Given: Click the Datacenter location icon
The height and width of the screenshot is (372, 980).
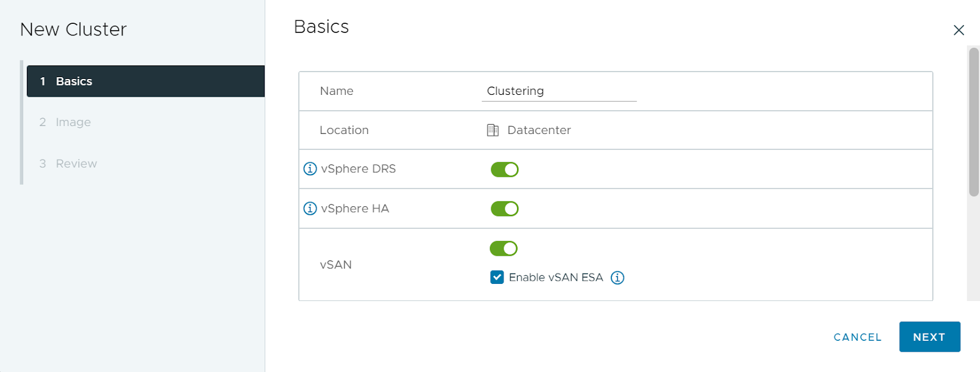Looking at the screenshot, I should click(x=492, y=130).
